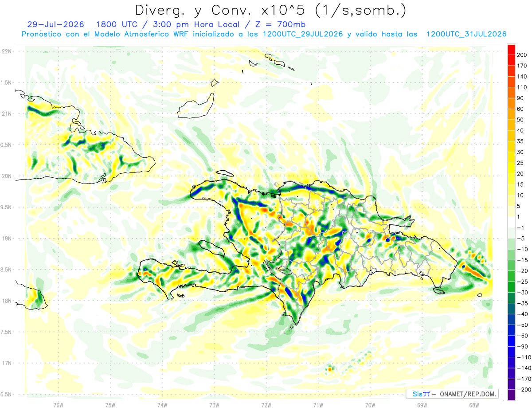Click the 0.5N latitude tick label
Image resolution: width=532 pixels, height=411 pixels.
(x=6, y=145)
